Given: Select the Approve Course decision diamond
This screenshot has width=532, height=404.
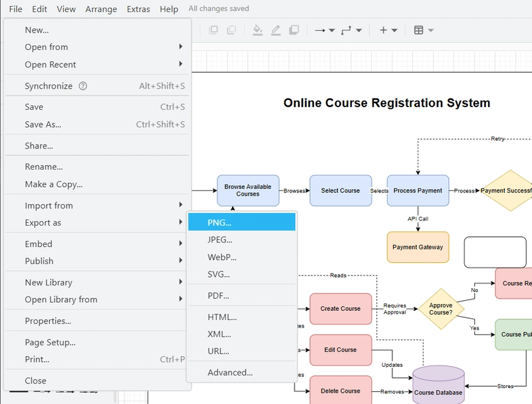Looking at the screenshot, I should (x=441, y=309).
